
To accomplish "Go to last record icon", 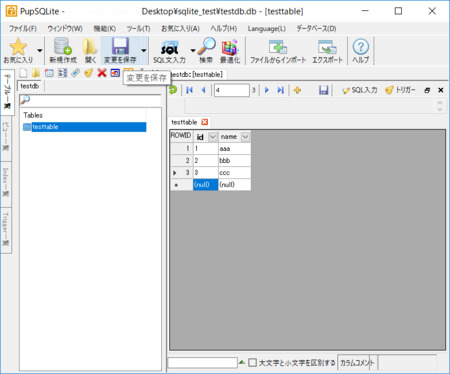I will (281, 90).
